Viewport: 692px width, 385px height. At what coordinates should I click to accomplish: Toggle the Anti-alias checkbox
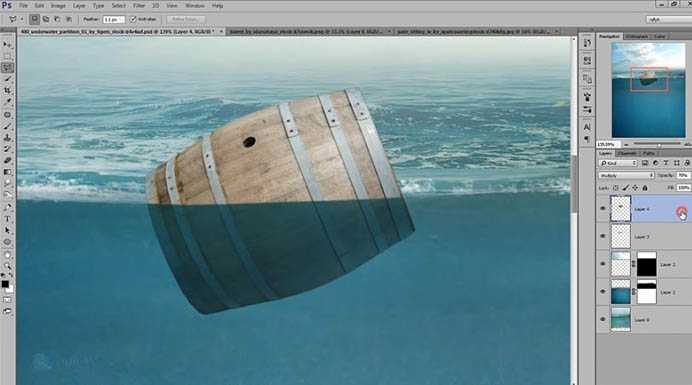tap(133, 19)
